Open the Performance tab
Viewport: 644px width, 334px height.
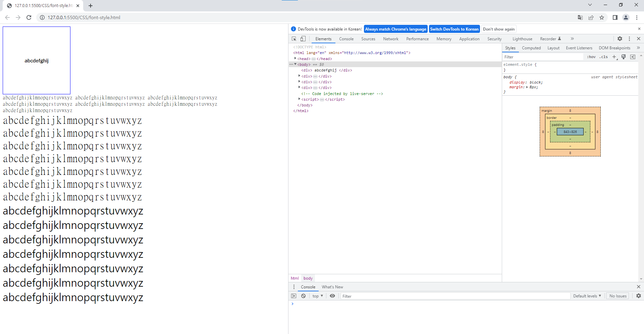tap(417, 39)
